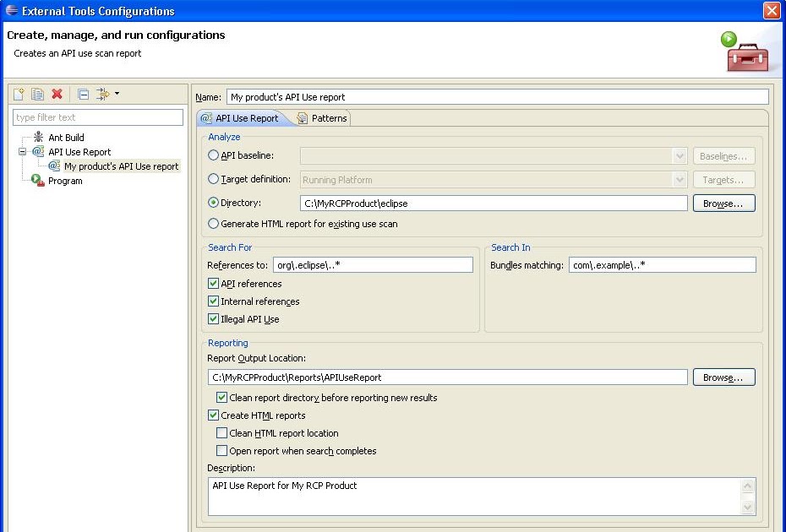
Task: Collapse all items in the configurations tree
Action: [x=82, y=93]
